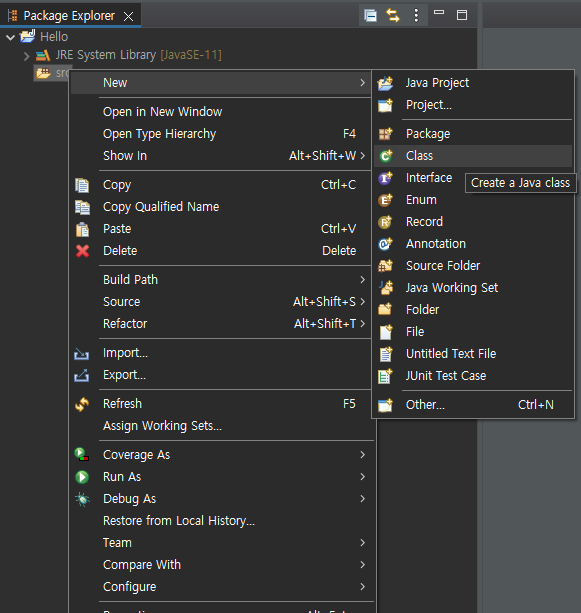
Task: Click the Refresh arrows icon
Action: point(82,404)
